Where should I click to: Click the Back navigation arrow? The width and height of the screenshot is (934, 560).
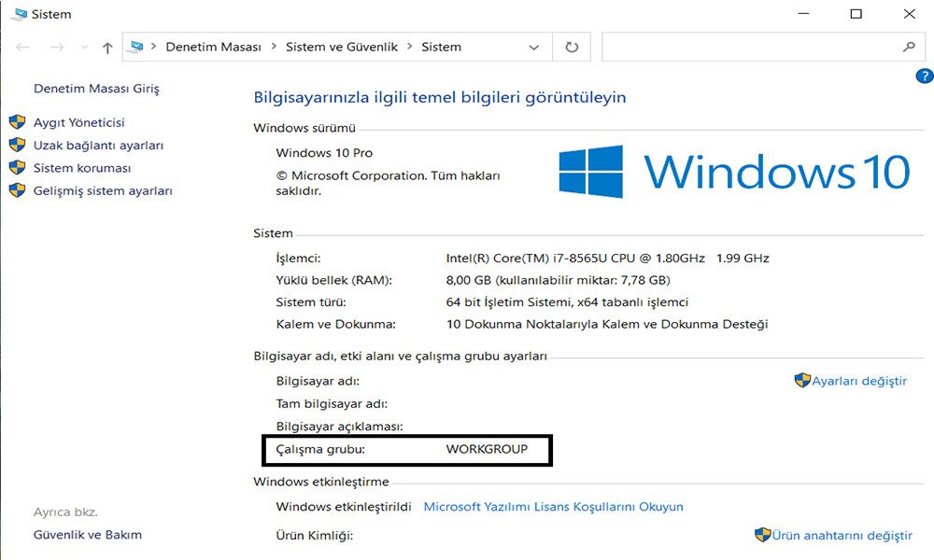tap(22, 47)
